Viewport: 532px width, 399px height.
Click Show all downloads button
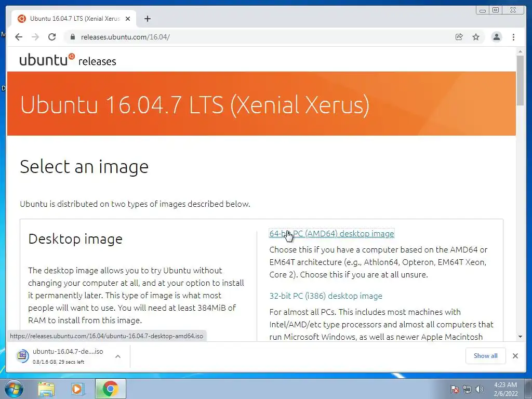click(486, 355)
